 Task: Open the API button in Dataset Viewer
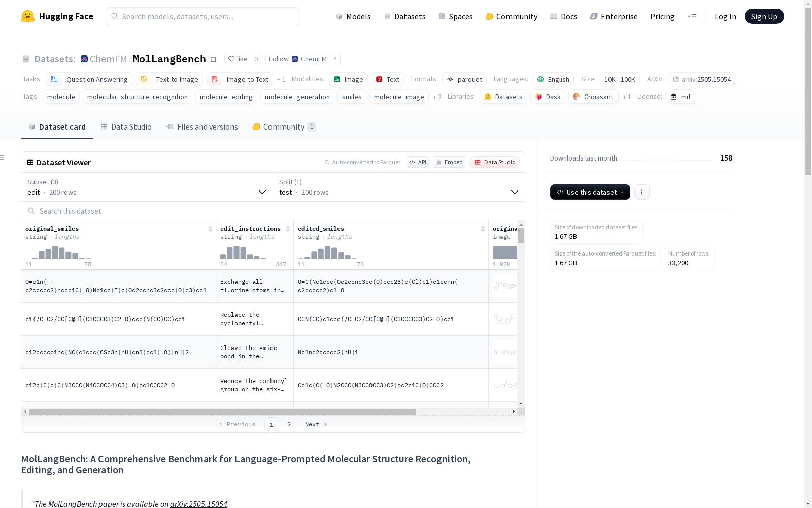[x=418, y=162]
